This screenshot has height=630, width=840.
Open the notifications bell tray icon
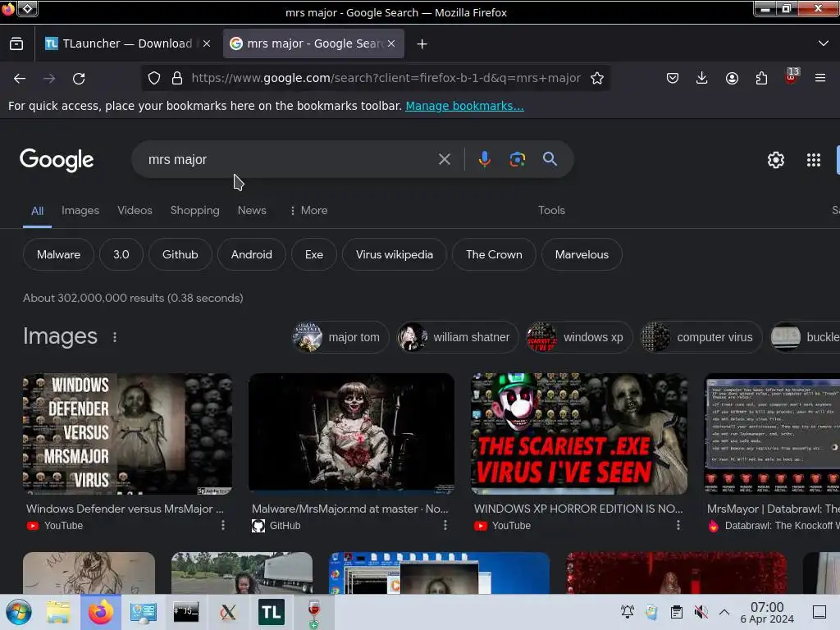point(628,612)
